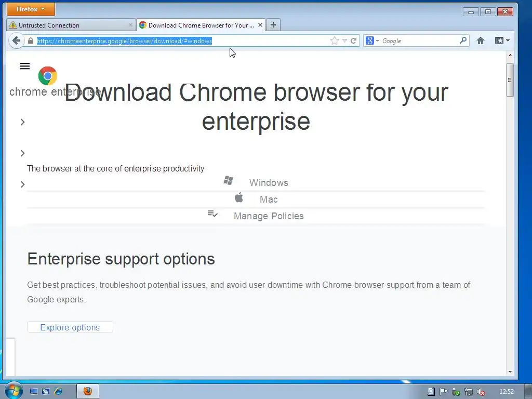532x399 pixels.
Task: Bookmark this page with the star icon
Action: [x=335, y=41]
